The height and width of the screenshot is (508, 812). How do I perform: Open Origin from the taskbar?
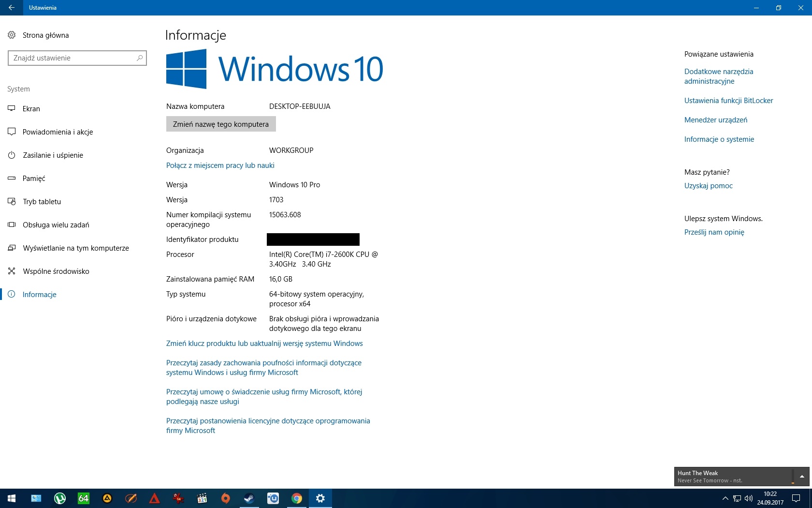click(226, 498)
